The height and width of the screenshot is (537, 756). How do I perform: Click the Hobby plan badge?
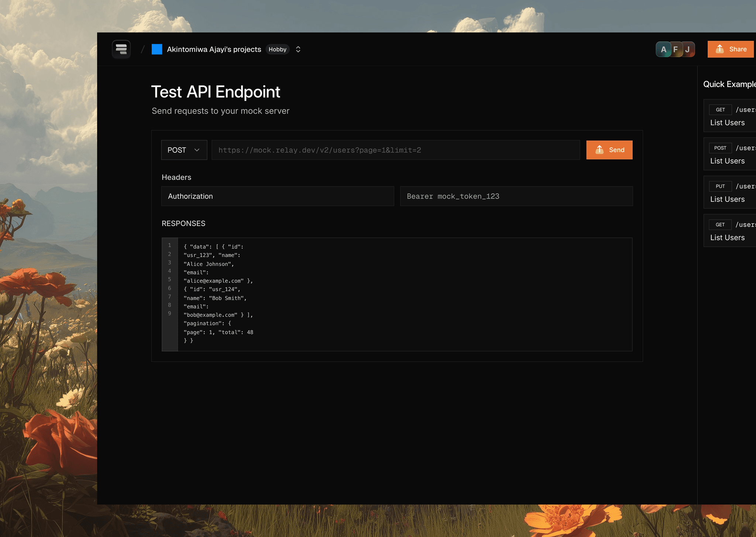tap(277, 49)
